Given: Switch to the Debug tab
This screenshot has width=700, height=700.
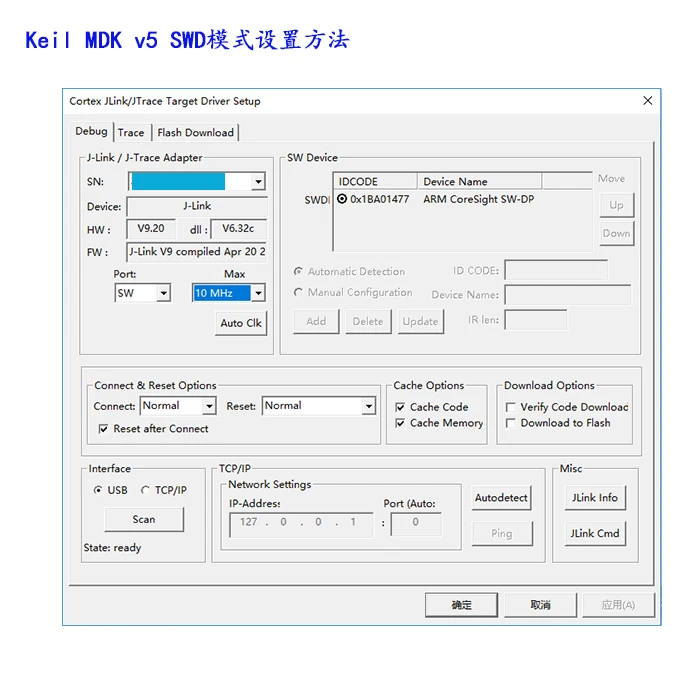Looking at the screenshot, I should click(x=92, y=131).
